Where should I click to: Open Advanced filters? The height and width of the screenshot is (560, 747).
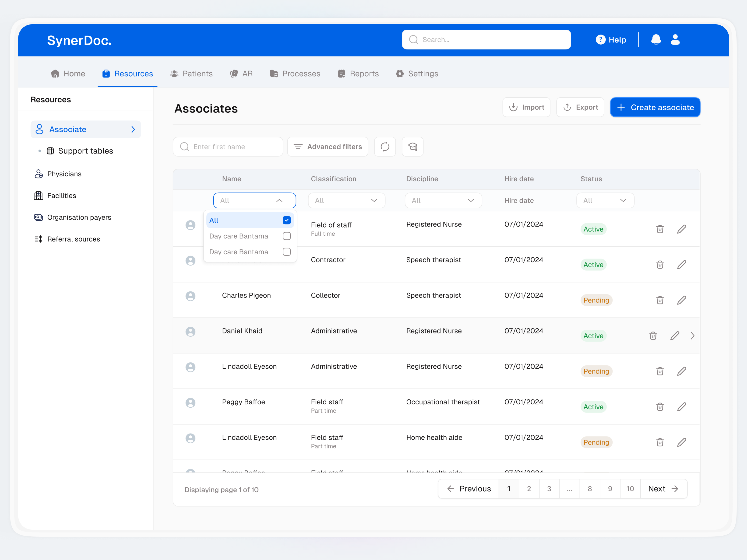(328, 147)
